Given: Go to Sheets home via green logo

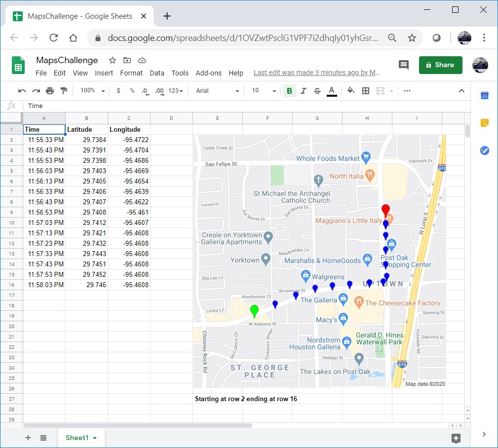Looking at the screenshot, I should [x=18, y=65].
